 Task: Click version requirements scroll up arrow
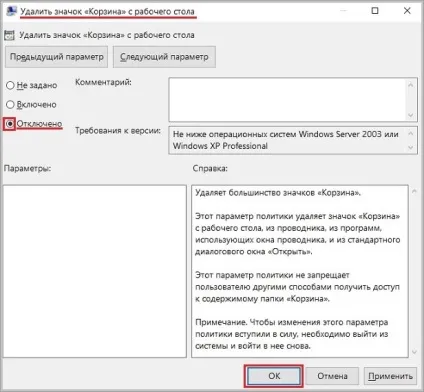click(x=411, y=134)
